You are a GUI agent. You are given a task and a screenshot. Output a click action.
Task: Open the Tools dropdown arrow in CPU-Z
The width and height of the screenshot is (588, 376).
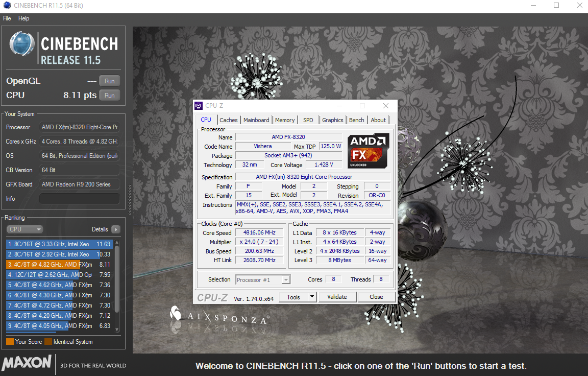click(x=312, y=297)
